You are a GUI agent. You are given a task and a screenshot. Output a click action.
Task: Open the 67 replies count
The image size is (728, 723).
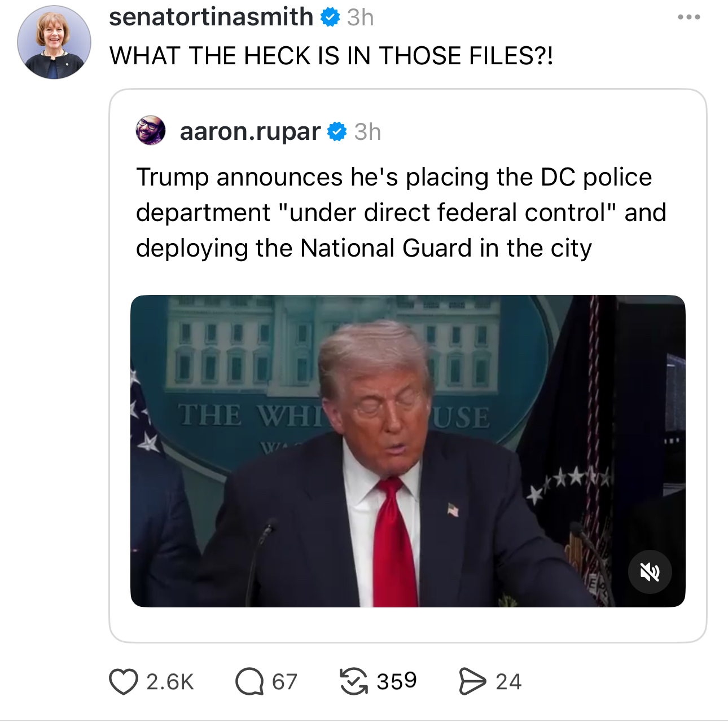[284, 682]
